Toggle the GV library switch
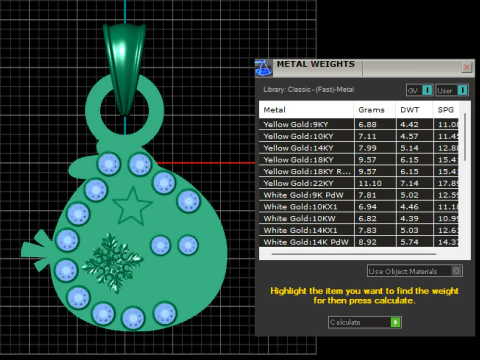 point(420,90)
